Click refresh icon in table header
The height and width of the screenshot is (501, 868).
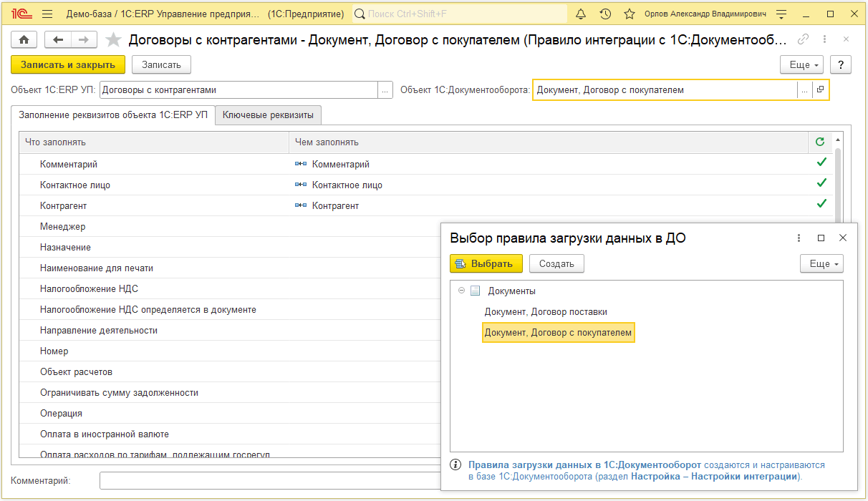point(820,142)
